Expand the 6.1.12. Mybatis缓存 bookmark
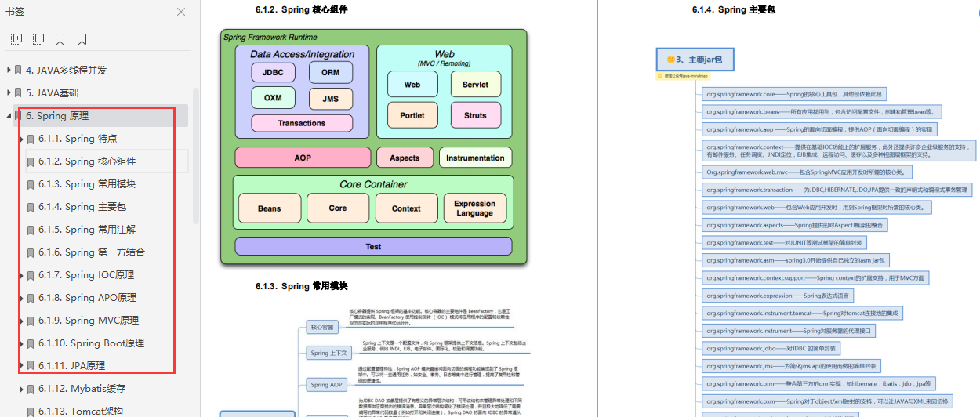This screenshot has width=980, height=417. pyautogui.click(x=21, y=389)
